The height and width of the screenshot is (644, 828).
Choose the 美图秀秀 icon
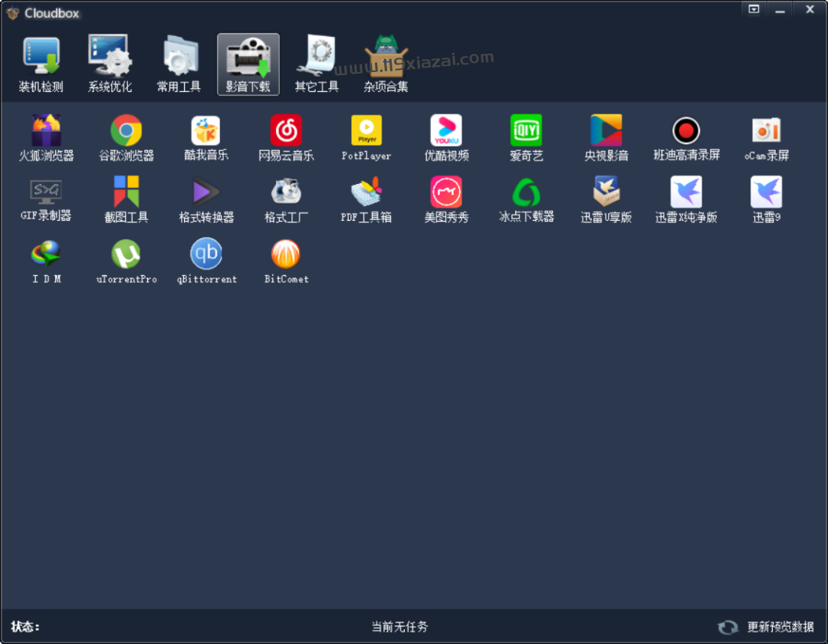point(446,192)
